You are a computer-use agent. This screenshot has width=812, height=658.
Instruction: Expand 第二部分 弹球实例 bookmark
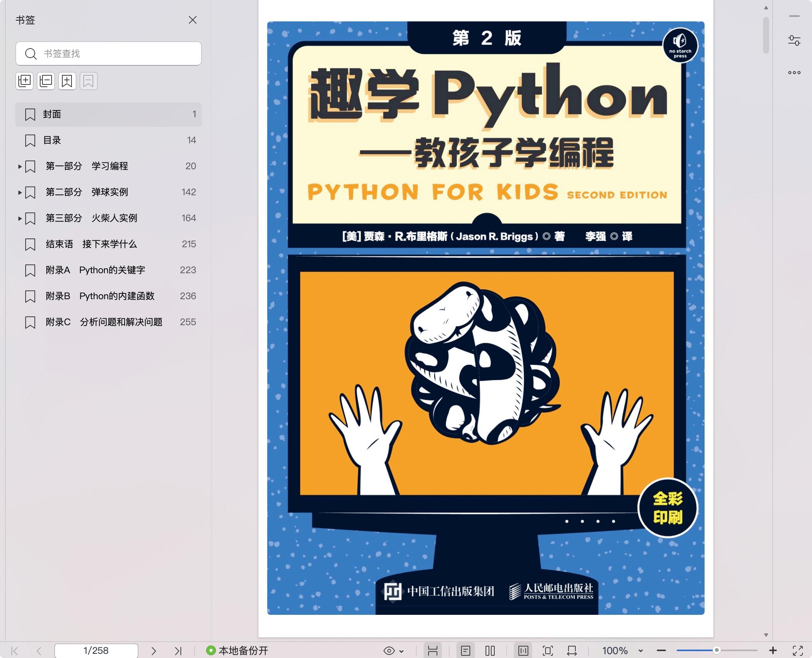point(20,193)
